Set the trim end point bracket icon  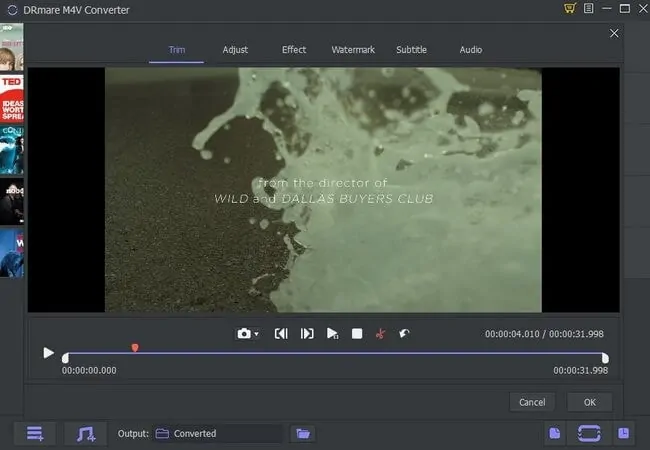pyautogui.click(x=307, y=334)
